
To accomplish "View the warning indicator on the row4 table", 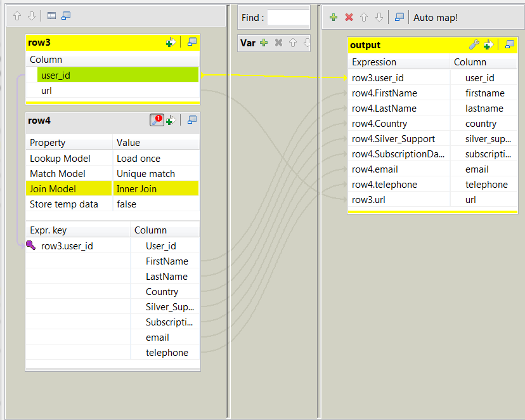I will (x=157, y=119).
